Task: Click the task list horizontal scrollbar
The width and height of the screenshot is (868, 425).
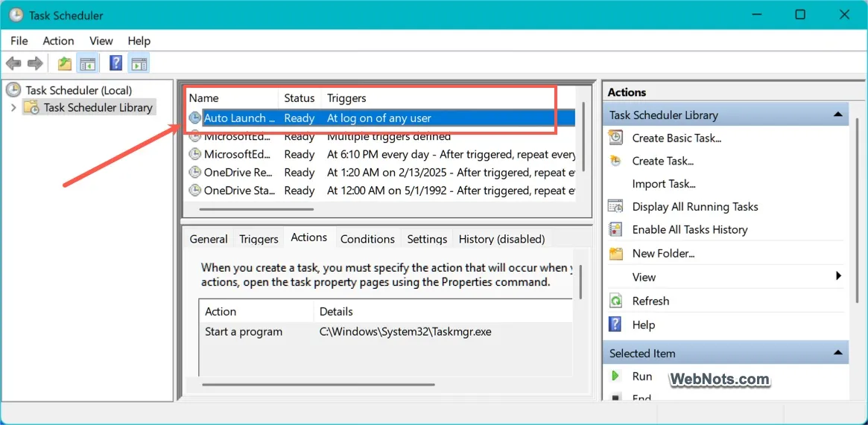Action: pyautogui.click(x=257, y=209)
